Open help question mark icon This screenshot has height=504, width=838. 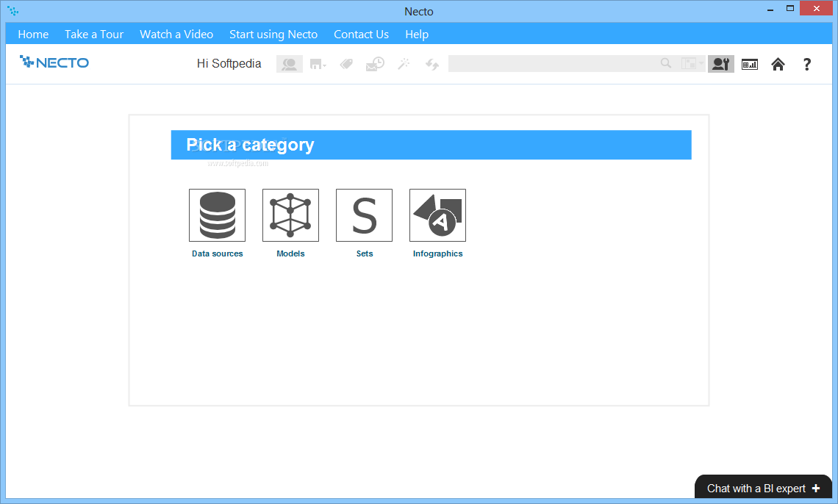point(807,65)
